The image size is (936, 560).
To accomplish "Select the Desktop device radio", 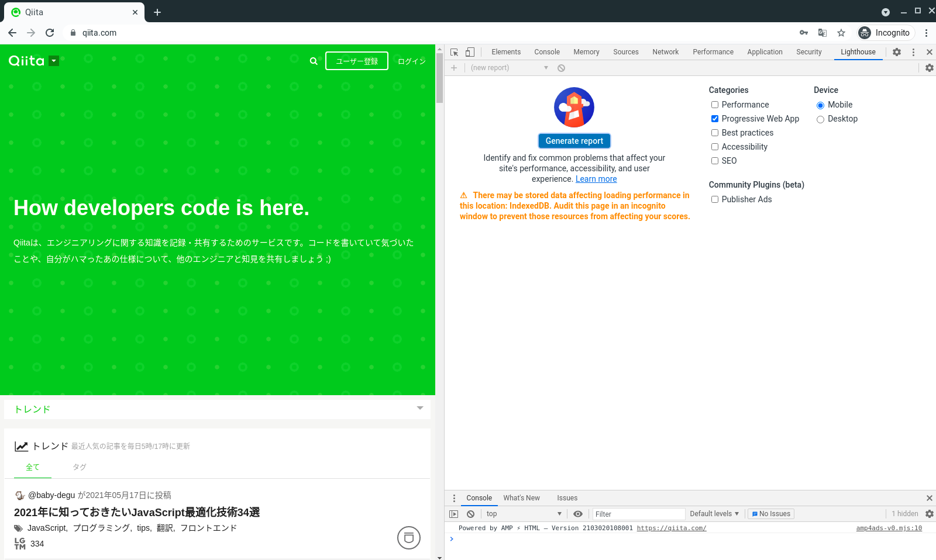I will pos(820,119).
